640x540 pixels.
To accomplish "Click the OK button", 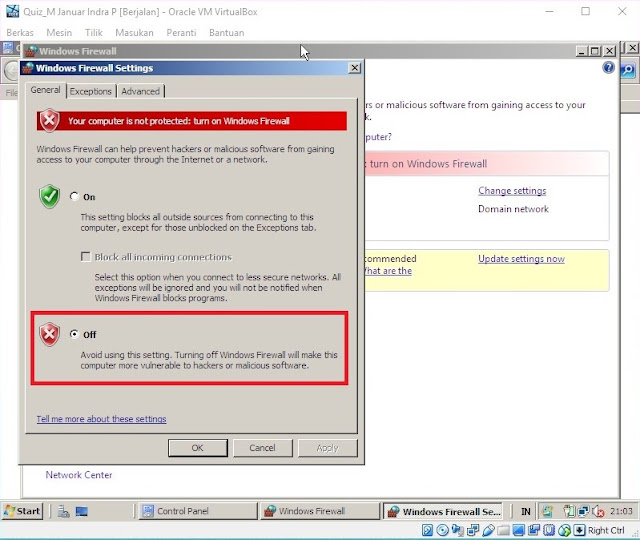I will (x=198, y=448).
